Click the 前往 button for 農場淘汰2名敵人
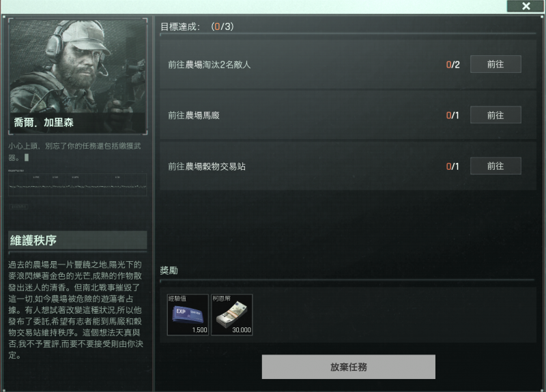This screenshot has height=392, width=546. click(x=495, y=64)
